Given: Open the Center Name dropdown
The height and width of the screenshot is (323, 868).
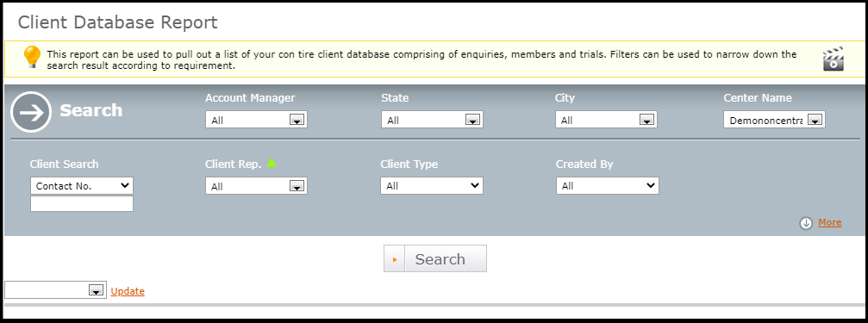Looking at the screenshot, I should [x=774, y=120].
